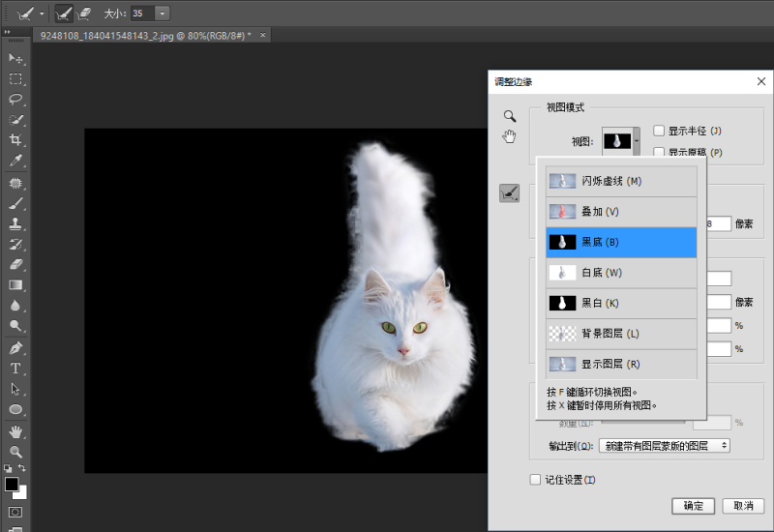Select the Lasso tool

(x=15, y=100)
